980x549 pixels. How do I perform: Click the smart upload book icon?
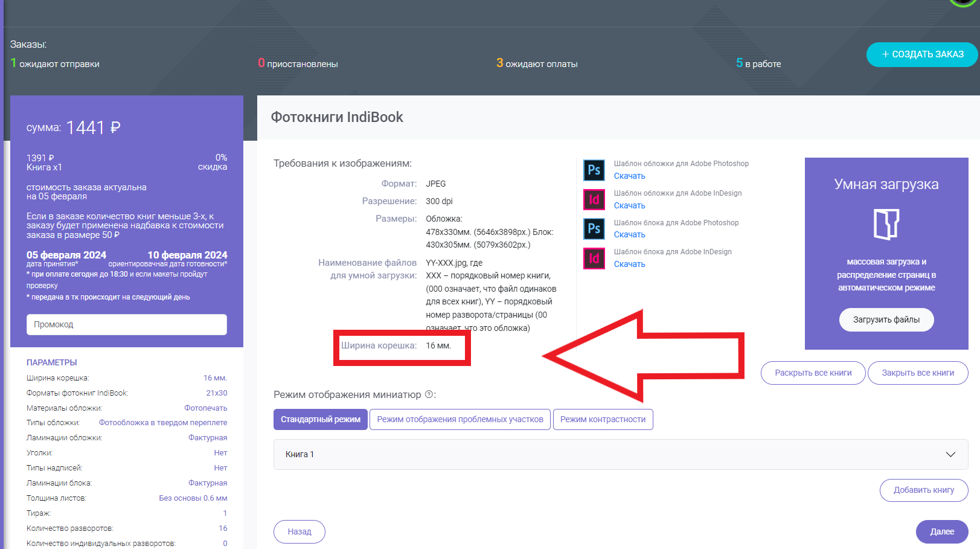tap(886, 224)
